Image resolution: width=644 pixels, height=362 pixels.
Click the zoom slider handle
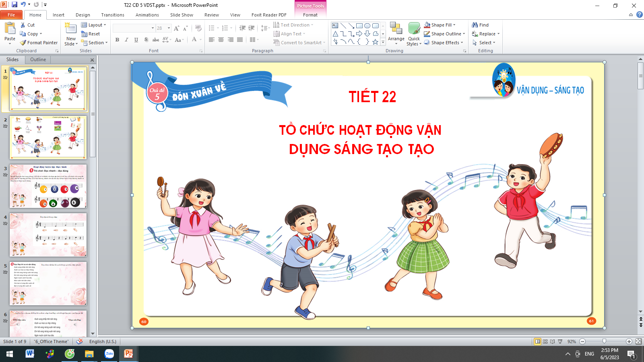coord(604,341)
